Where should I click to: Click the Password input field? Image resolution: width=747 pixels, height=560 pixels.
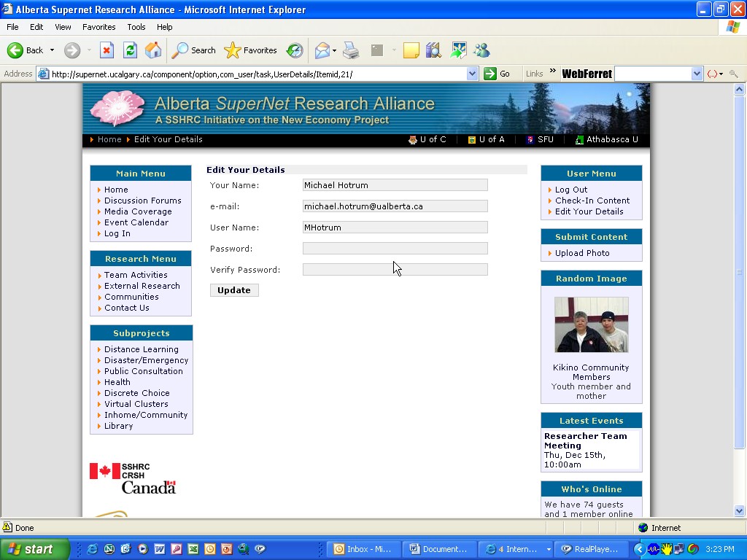click(x=395, y=249)
